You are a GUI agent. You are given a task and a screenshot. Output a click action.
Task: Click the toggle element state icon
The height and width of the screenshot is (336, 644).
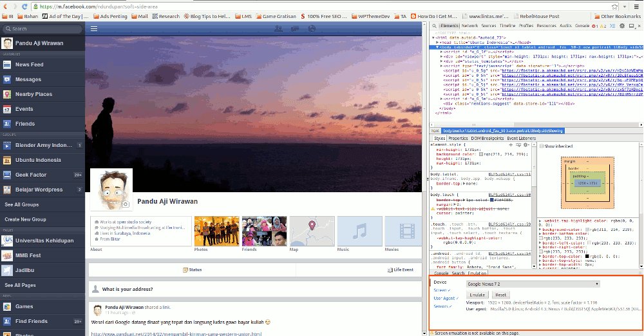pyautogui.click(x=518, y=144)
